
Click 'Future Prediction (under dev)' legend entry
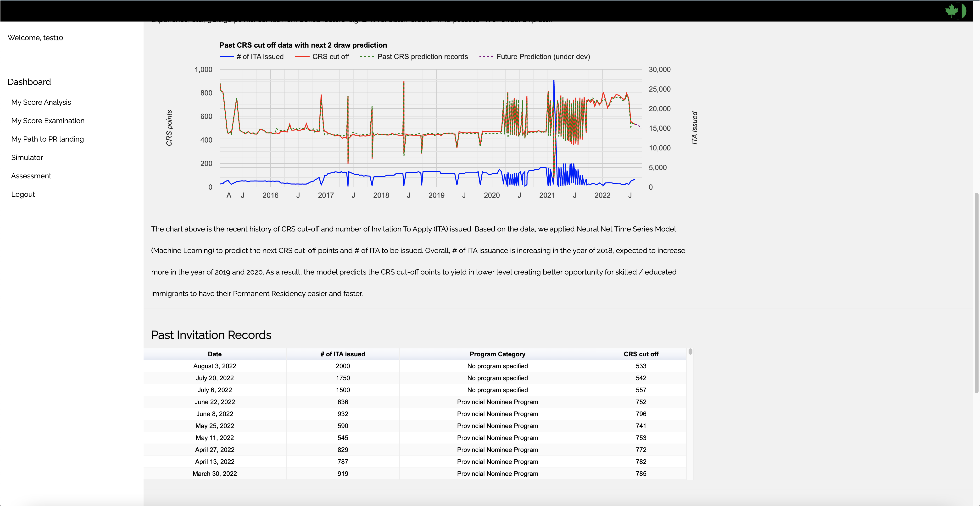coord(543,57)
